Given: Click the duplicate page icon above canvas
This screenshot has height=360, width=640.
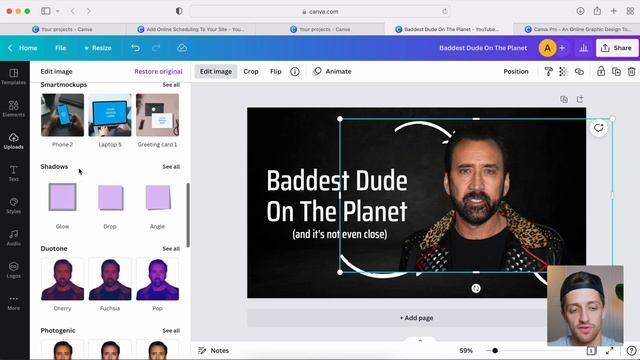Looking at the screenshot, I should point(564,99).
